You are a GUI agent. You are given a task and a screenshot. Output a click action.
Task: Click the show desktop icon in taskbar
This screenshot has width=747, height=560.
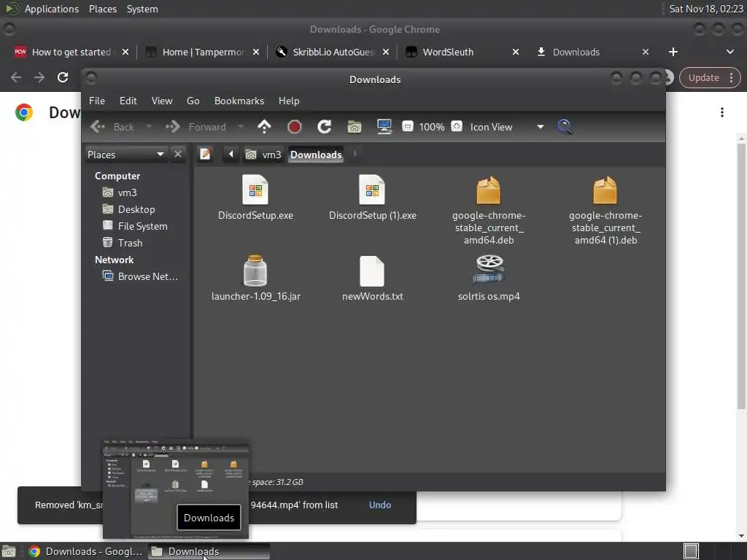[9, 551]
